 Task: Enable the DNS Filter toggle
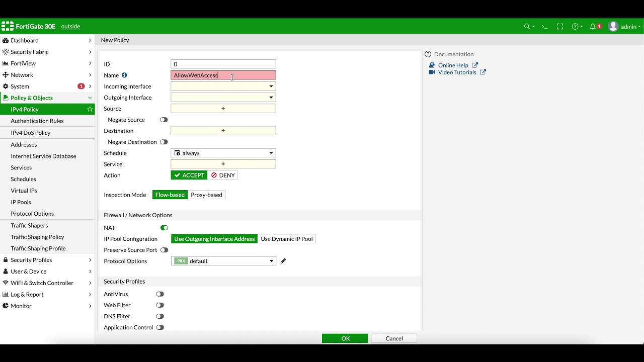[160, 316]
